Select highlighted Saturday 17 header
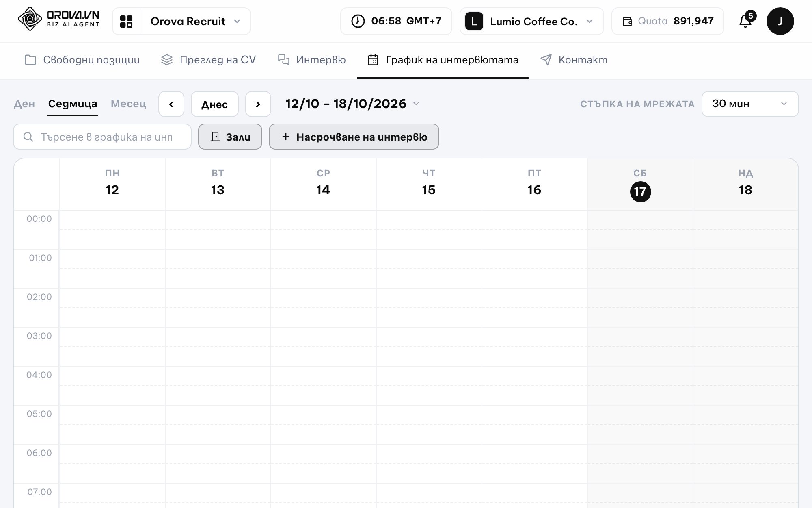The width and height of the screenshot is (812, 508). [x=640, y=184]
